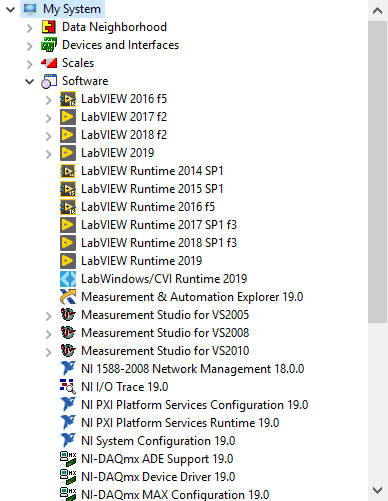
Task: Select the Scales label
Action: 78,63
